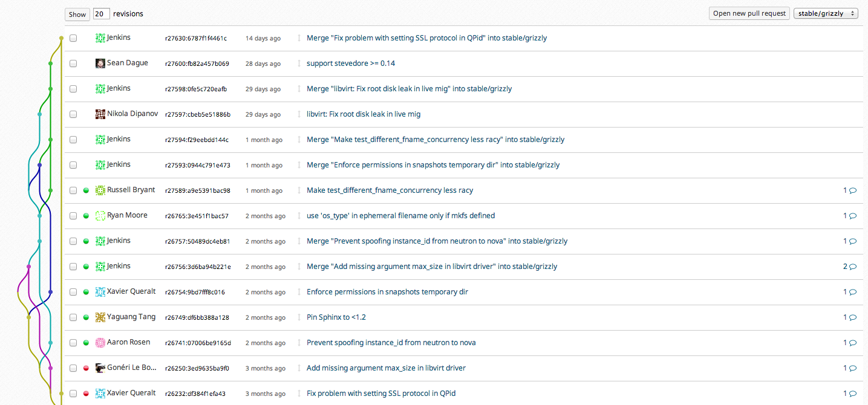Click the revisions count input field

[101, 14]
